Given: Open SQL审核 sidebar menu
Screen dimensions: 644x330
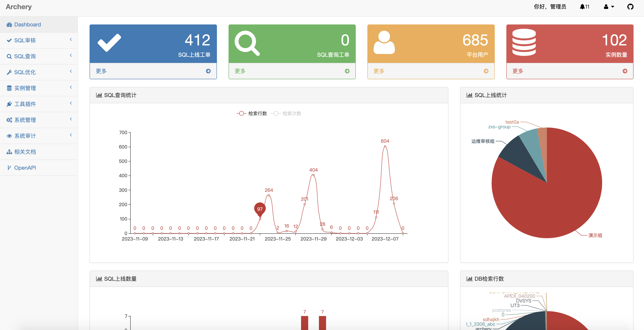Looking at the screenshot, I should click(39, 40).
